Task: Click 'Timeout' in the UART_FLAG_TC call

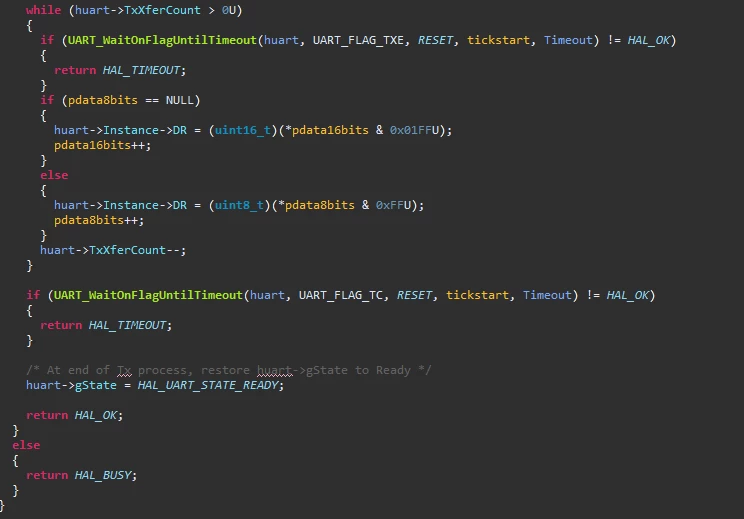Action: [547, 295]
